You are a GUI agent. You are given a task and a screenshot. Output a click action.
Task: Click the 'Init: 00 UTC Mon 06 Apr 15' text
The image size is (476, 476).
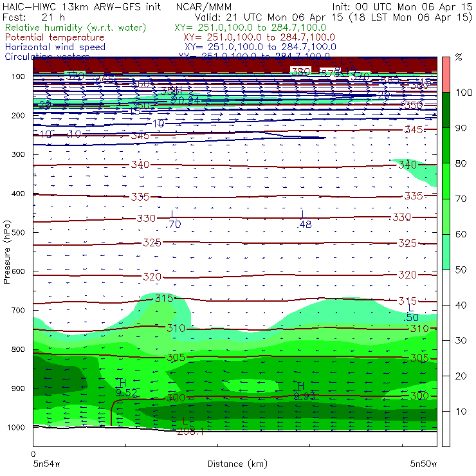coord(402,7)
